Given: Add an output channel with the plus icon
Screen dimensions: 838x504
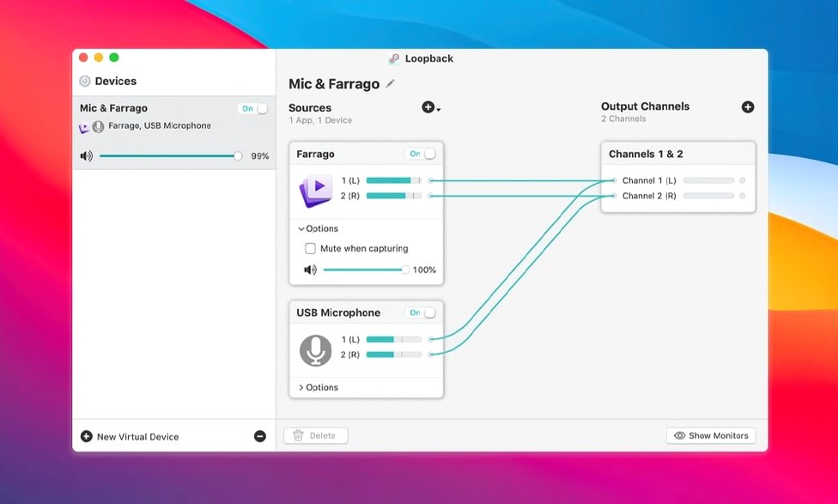Looking at the screenshot, I should (748, 106).
